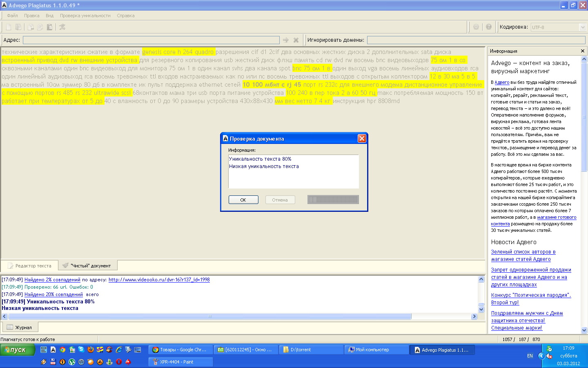This screenshot has width=588, height=368.
Task: Open Запрет одновременной продажи news link
Action: point(531,277)
